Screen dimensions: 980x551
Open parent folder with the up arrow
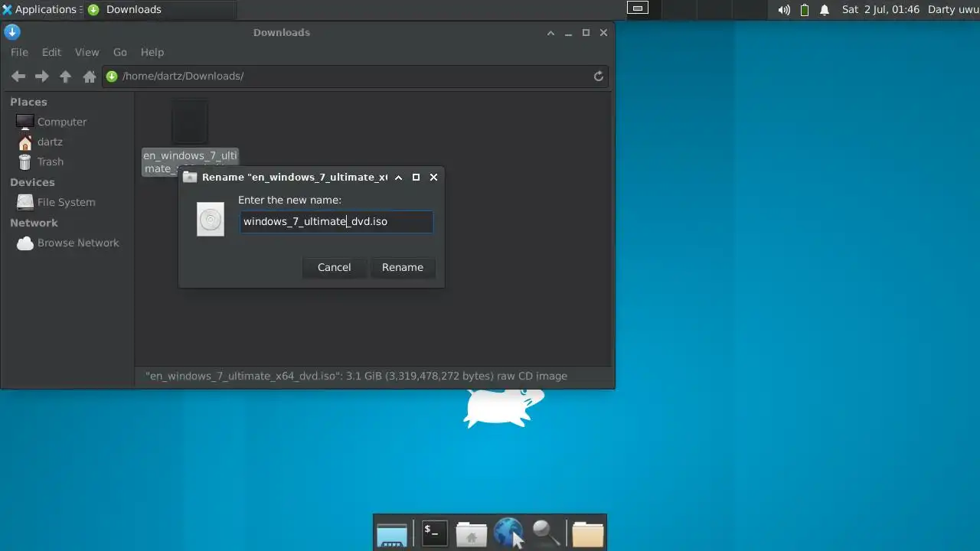coord(66,76)
